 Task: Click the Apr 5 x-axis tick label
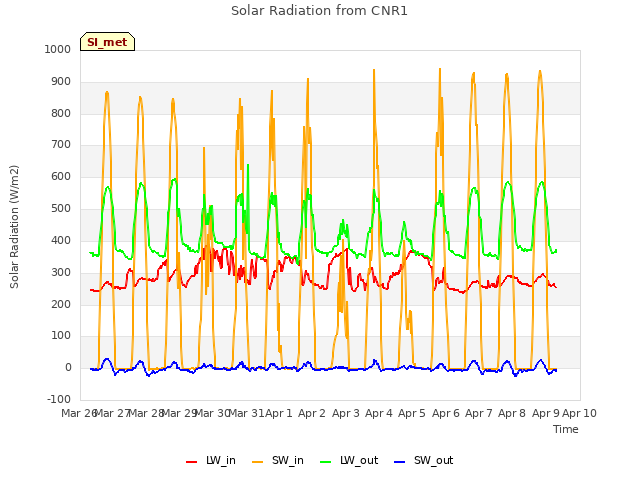(412, 413)
